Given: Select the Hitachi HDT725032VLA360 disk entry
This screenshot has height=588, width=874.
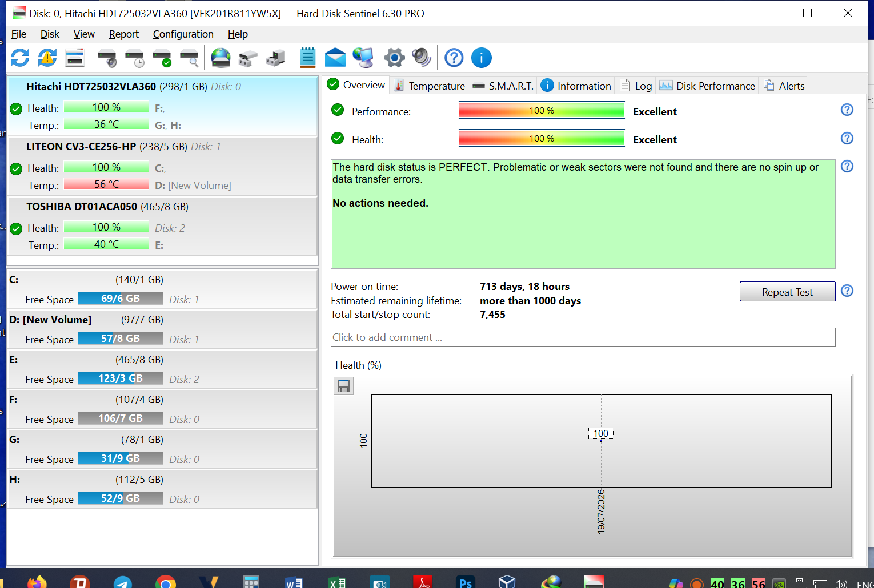Looking at the screenshot, I should pyautogui.click(x=162, y=106).
